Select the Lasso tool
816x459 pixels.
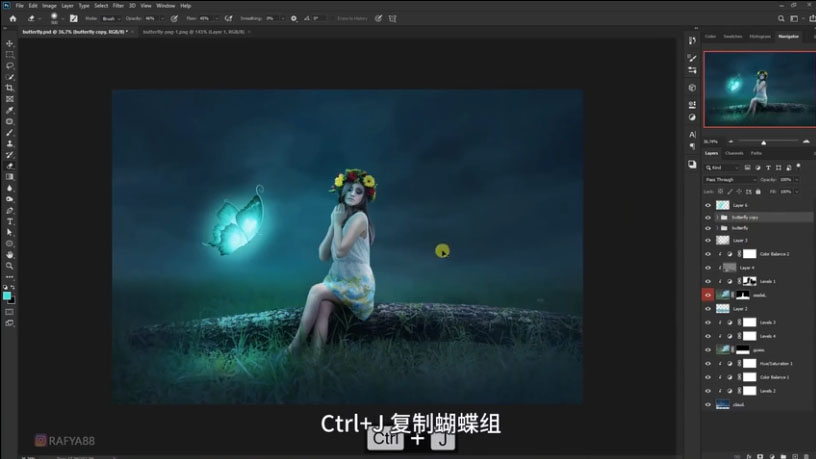(9, 66)
